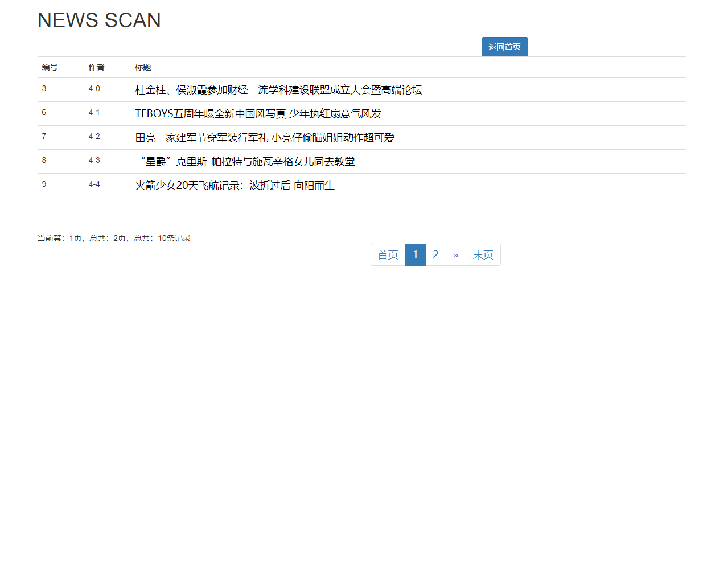Viewport: 728px width, 571px height.
Task: Click the 标题 column header
Action: tap(143, 67)
